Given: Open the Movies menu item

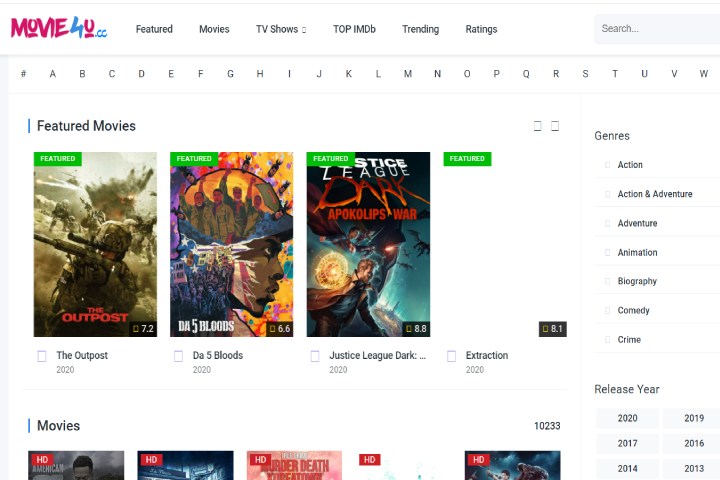Looking at the screenshot, I should click(x=214, y=29).
